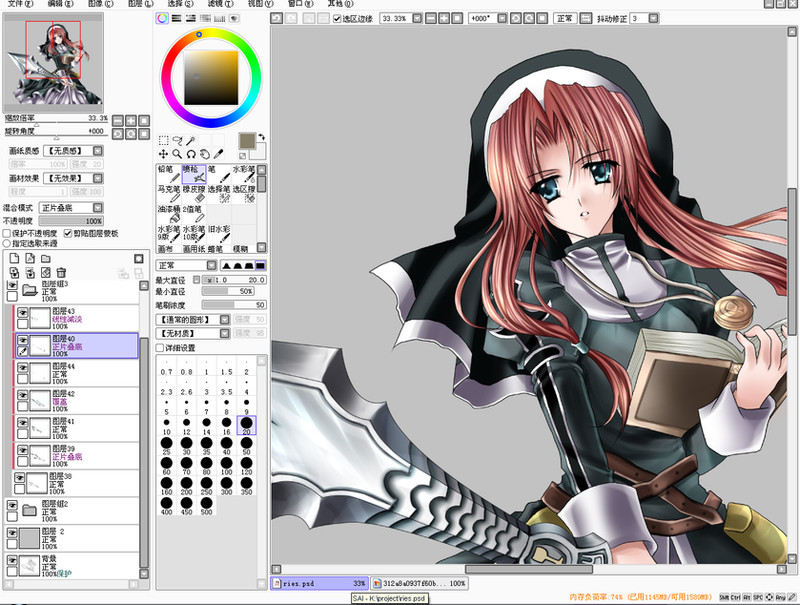Switch to the ries.psd document tab
This screenshot has height=605, width=800.
pyautogui.click(x=319, y=583)
